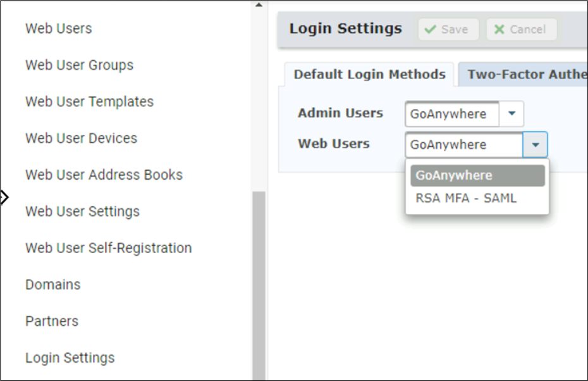
Task: Navigate to Web User Devices
Action: coord(81,139)
